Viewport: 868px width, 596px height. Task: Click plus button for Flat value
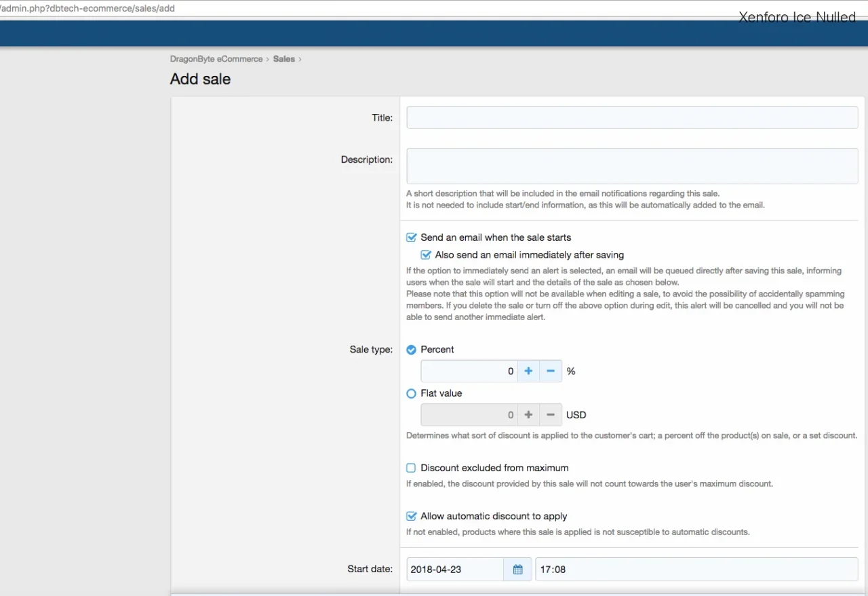coord(528,415)
